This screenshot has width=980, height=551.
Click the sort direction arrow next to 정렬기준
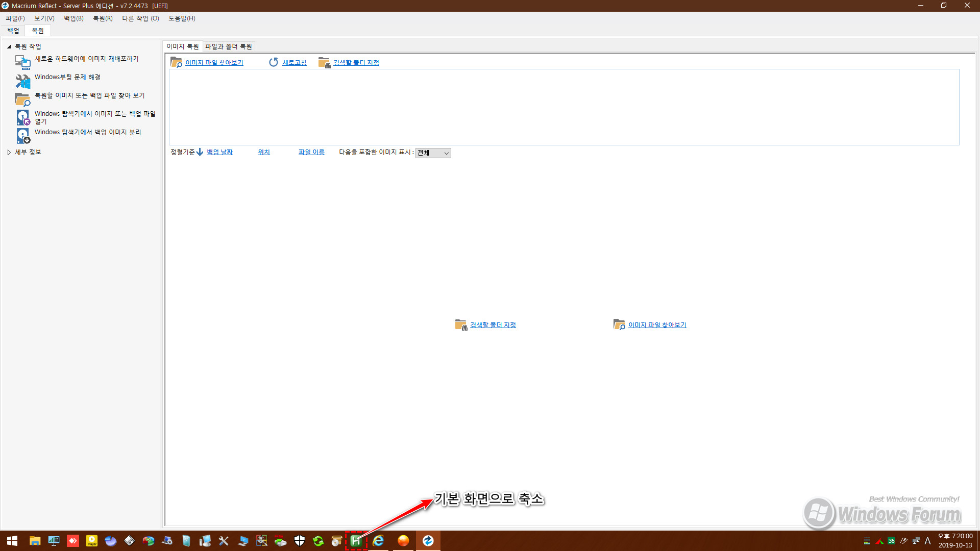200,152
